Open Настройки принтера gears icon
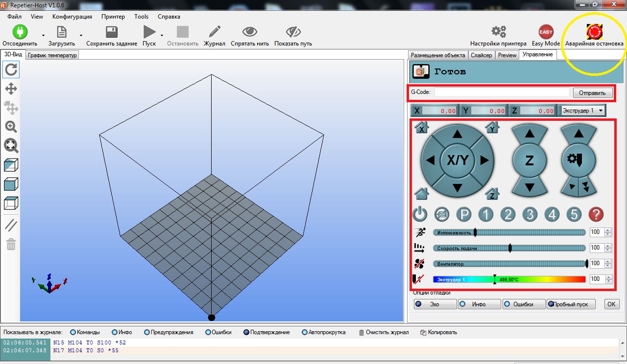This screenshot has height=364, width=627. (499, 32)
